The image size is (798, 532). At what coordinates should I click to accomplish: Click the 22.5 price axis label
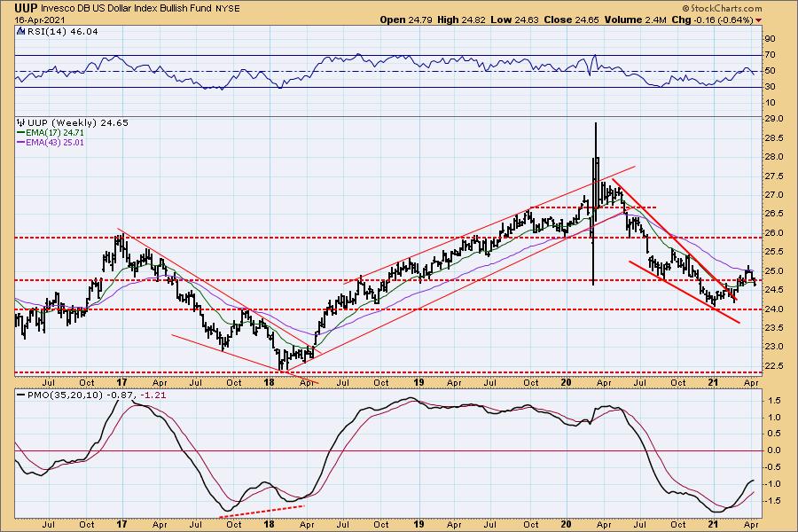pos(774,366)
